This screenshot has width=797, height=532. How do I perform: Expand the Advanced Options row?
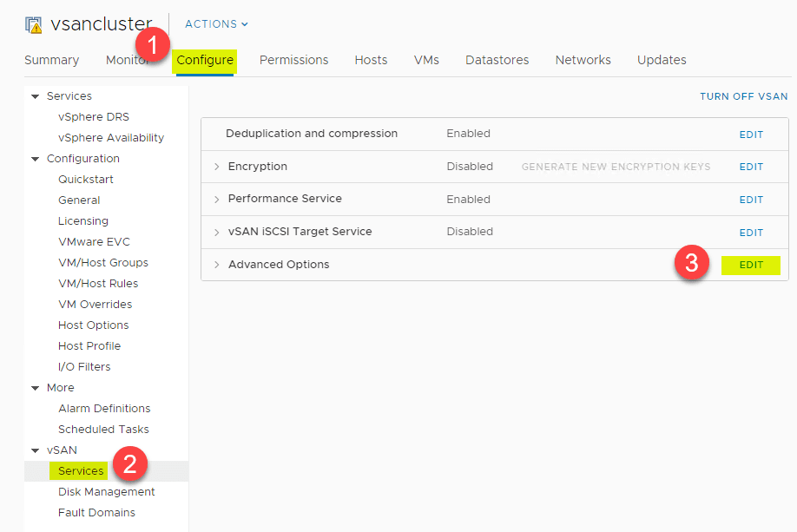(217, 265)
